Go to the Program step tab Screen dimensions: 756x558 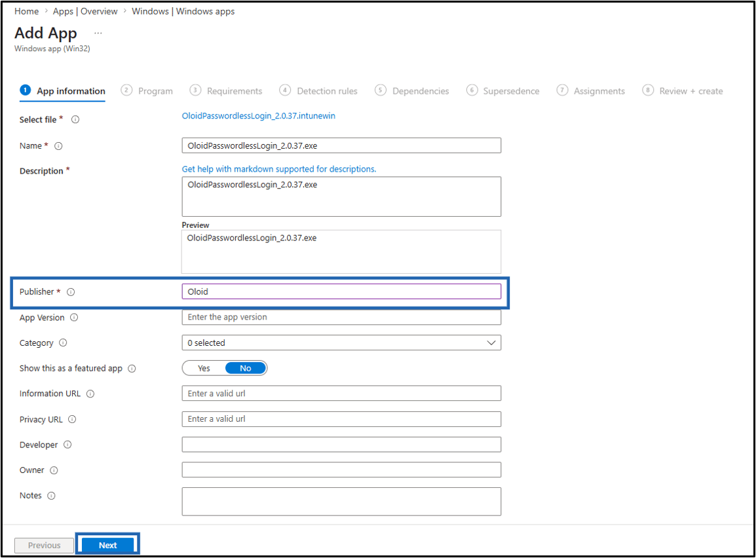(147, 91)
